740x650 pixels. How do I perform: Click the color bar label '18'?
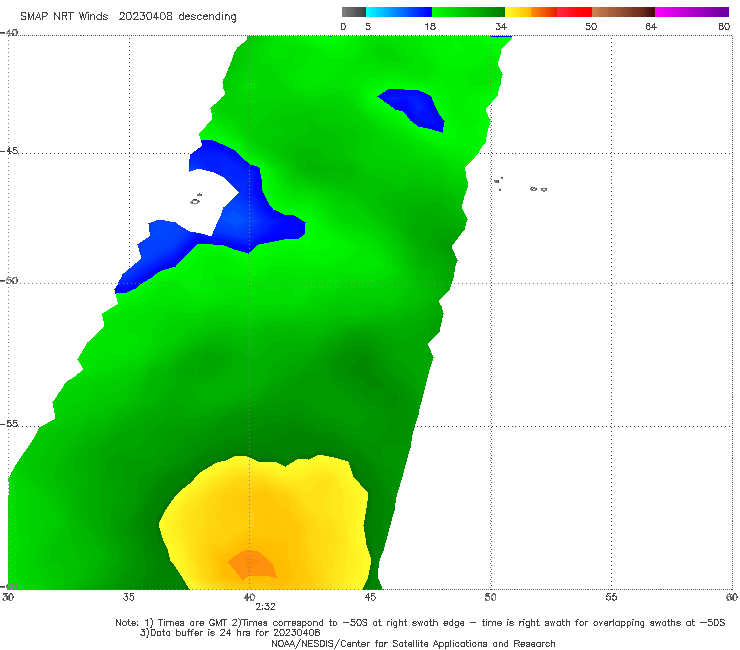coord(430,26)
